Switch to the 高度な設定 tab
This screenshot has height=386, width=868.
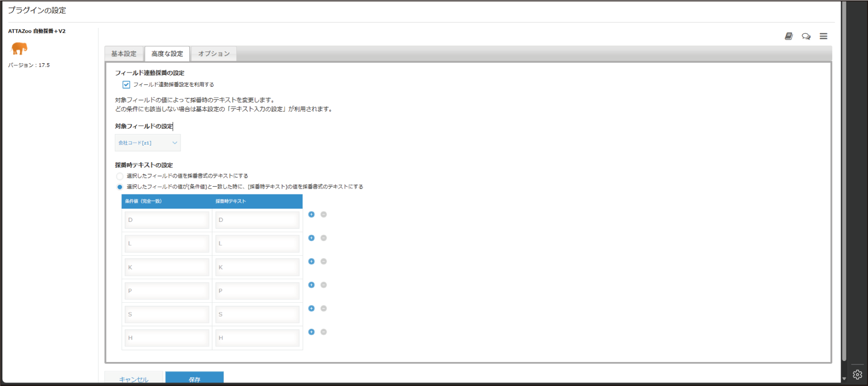[x=167, y=54]
